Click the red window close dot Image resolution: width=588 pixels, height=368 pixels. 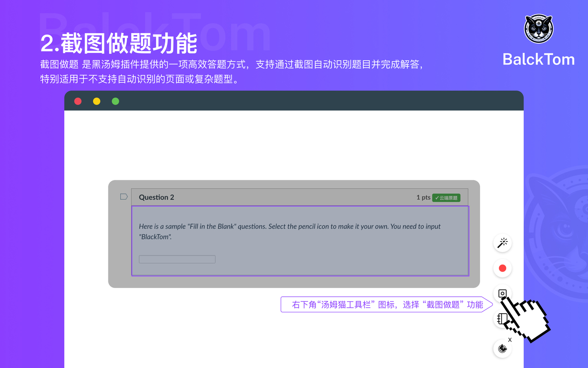(78, 101)
